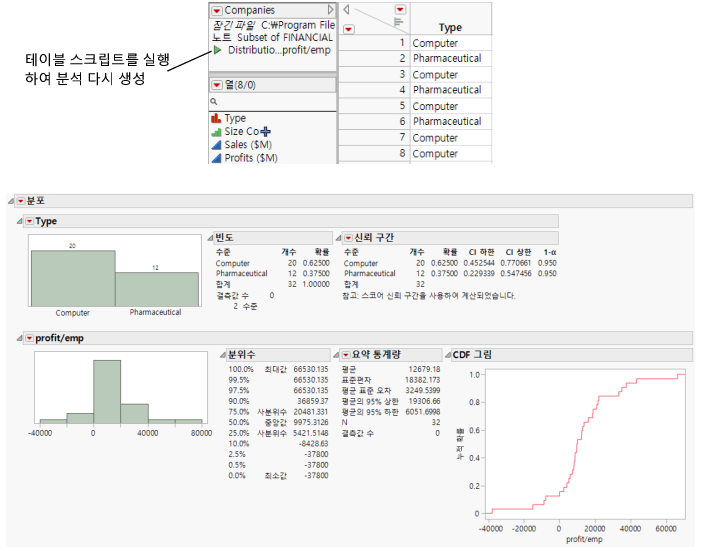Click the 표준편차 value 18382.173
The image size is (706, 551).
(x=422, y=380)
